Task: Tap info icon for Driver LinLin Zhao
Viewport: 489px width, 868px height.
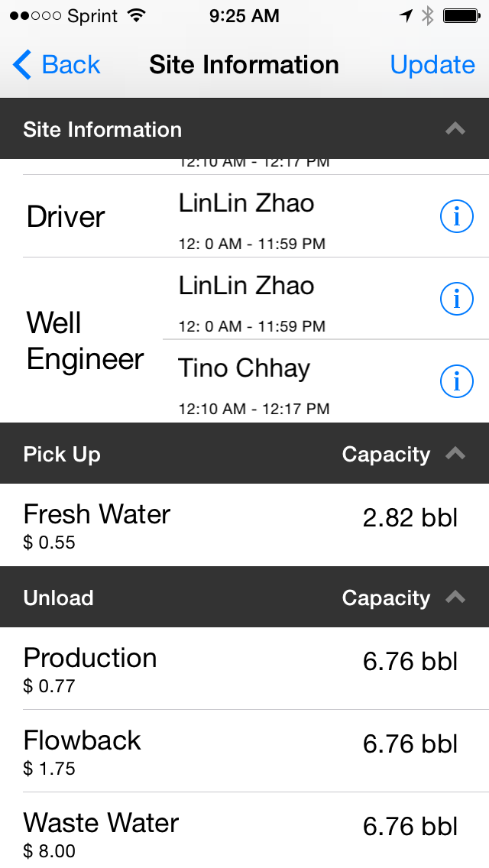Action: click(x=457, y=217)
